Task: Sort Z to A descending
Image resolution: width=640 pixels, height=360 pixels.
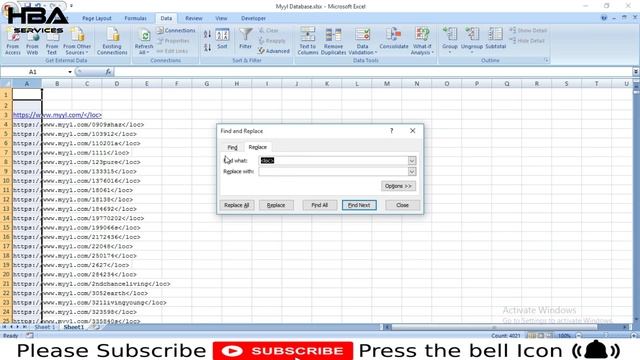Action: point(207,47)
